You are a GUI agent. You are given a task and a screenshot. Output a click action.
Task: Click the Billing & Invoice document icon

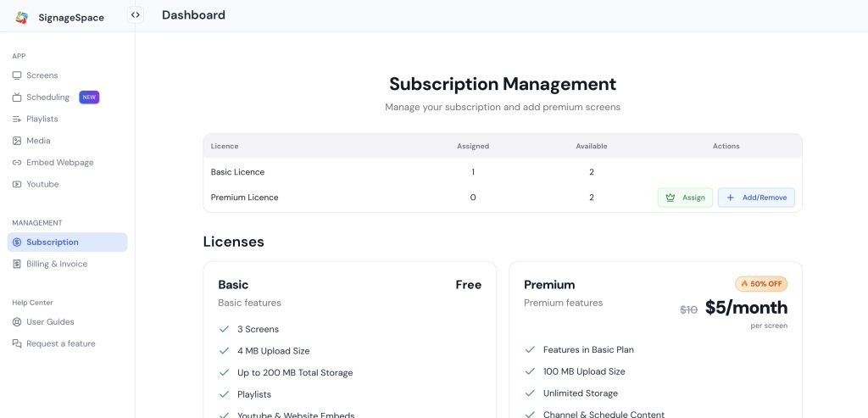click(17, 264)
